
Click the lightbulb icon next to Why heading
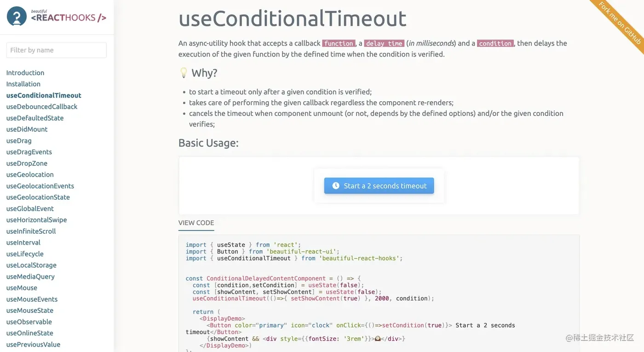(184, 72)
